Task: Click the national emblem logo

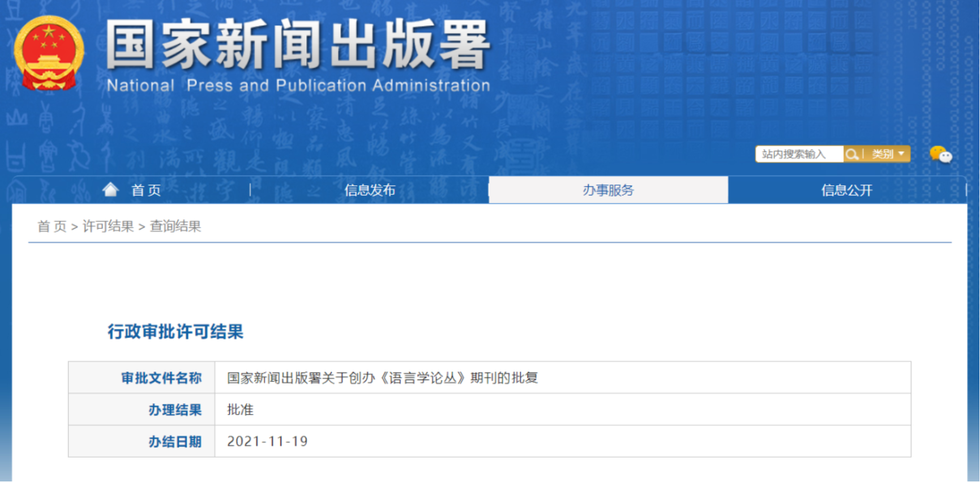Action: 49,54
